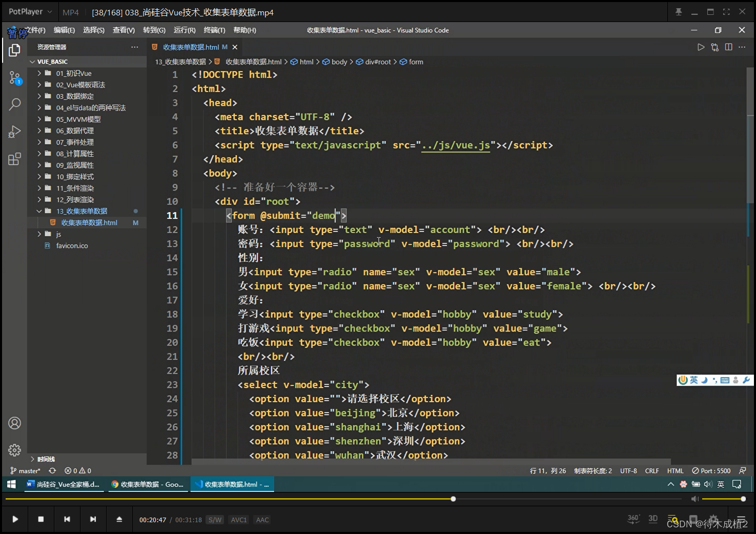Open the 编辑(E) menu
756x534 pixels.
(x=64, y=30)
